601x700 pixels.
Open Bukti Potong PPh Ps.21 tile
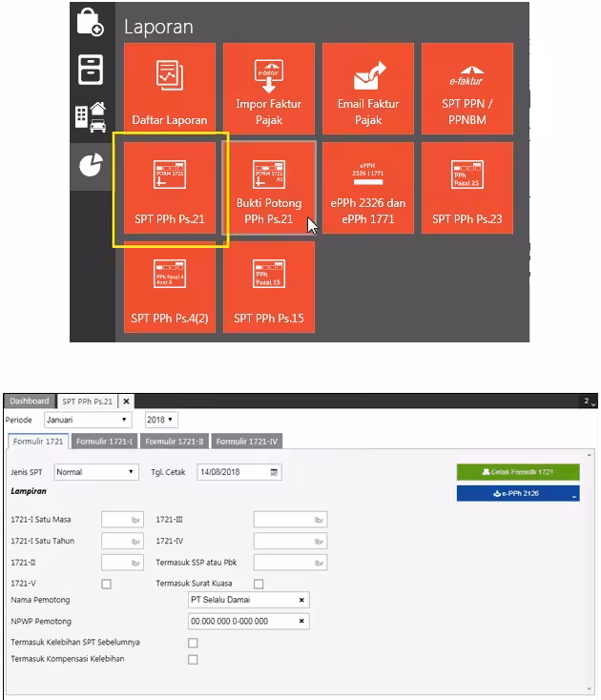(x=269, y=188)
